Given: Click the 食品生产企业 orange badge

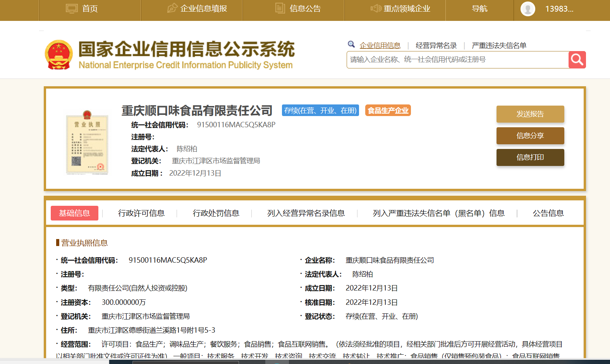Looking at the screenshot, I should (388, 110).
